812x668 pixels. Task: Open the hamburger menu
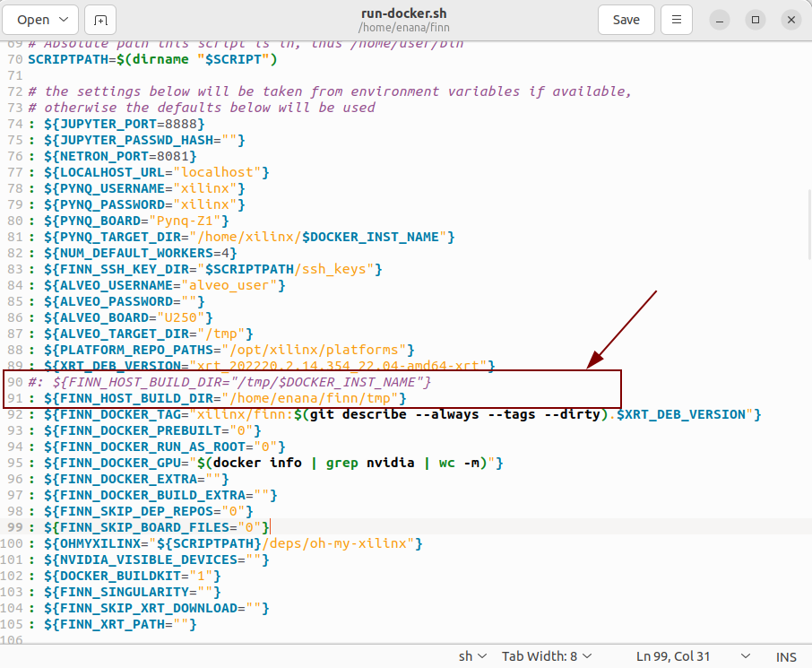(678, 20)
